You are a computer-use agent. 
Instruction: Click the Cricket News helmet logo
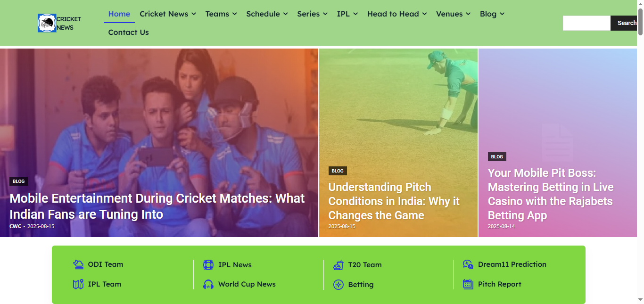pyautogui.click(x=47, y=23)
